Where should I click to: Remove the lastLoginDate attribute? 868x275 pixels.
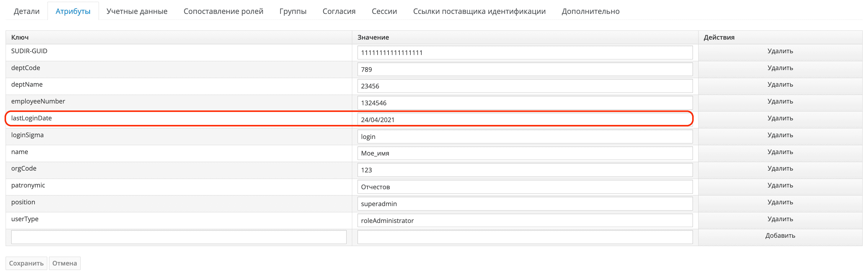[780, 118]
